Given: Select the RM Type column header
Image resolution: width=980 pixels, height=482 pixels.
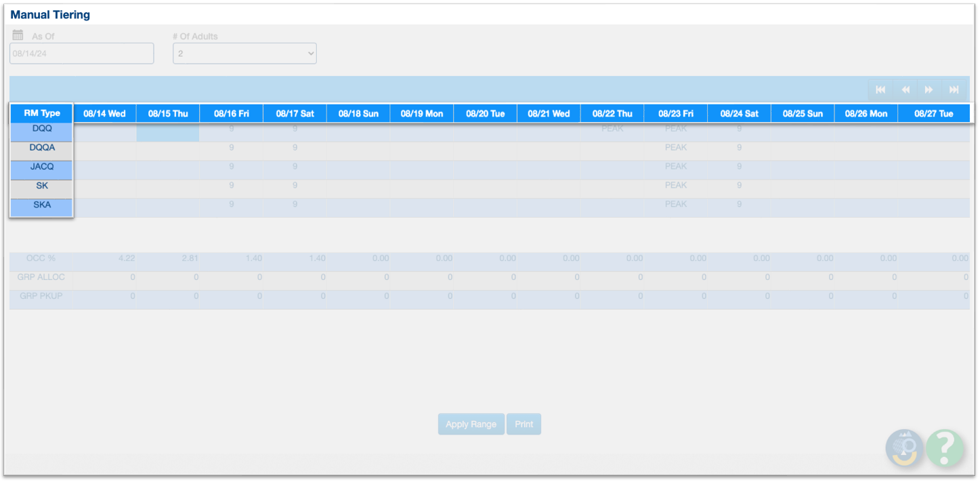Looking at the screenshot, I should pyautogui.click(x=42, y=113).
